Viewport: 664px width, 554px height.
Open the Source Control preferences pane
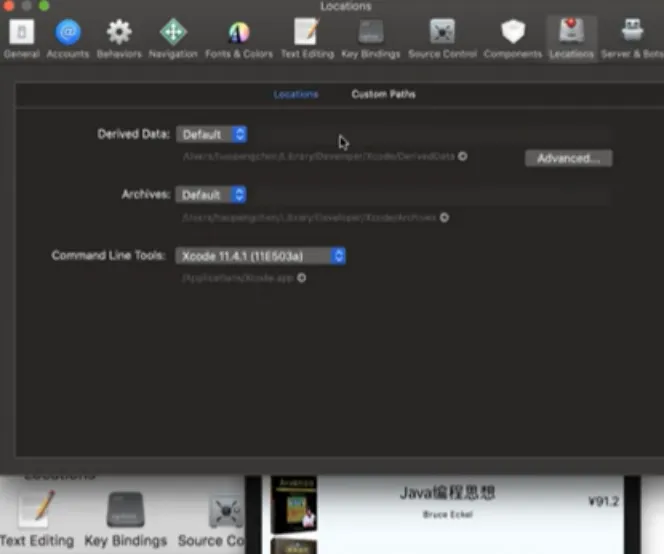tap(443, 39)
